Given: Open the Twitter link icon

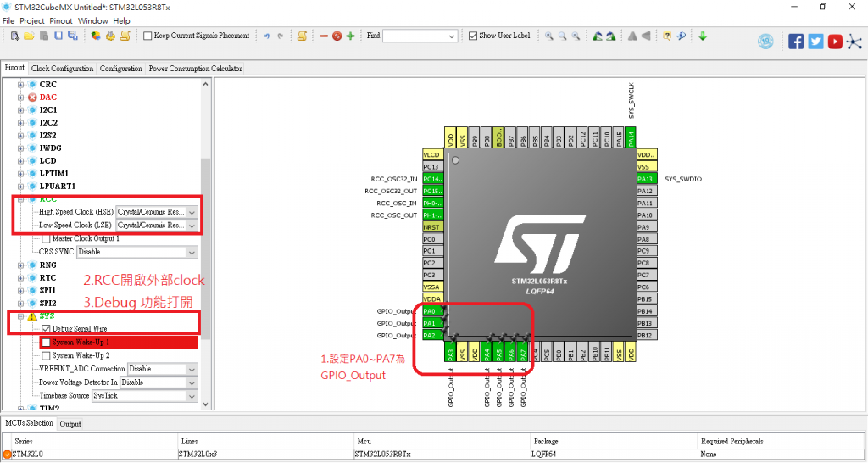Looking at the screenshot, I should coord(816,42).
